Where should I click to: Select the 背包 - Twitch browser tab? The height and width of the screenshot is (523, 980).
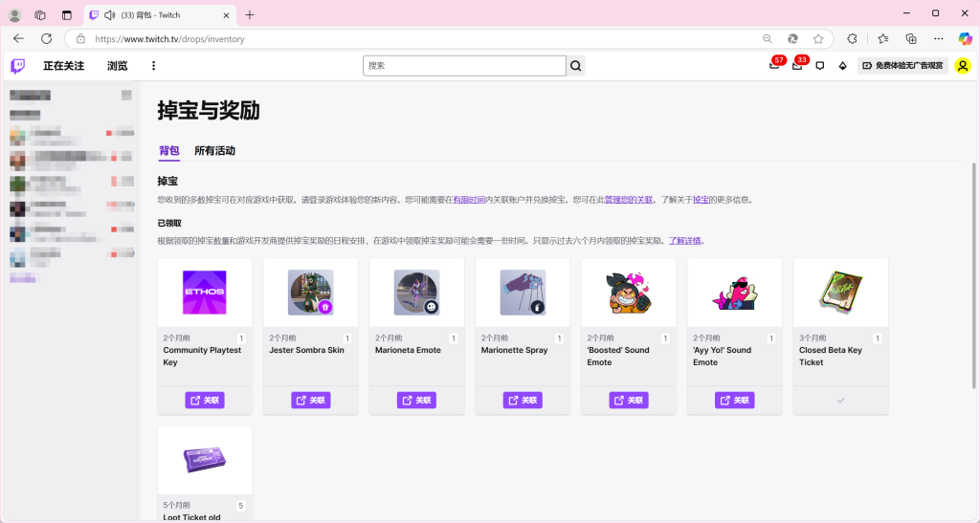[160, 15]
